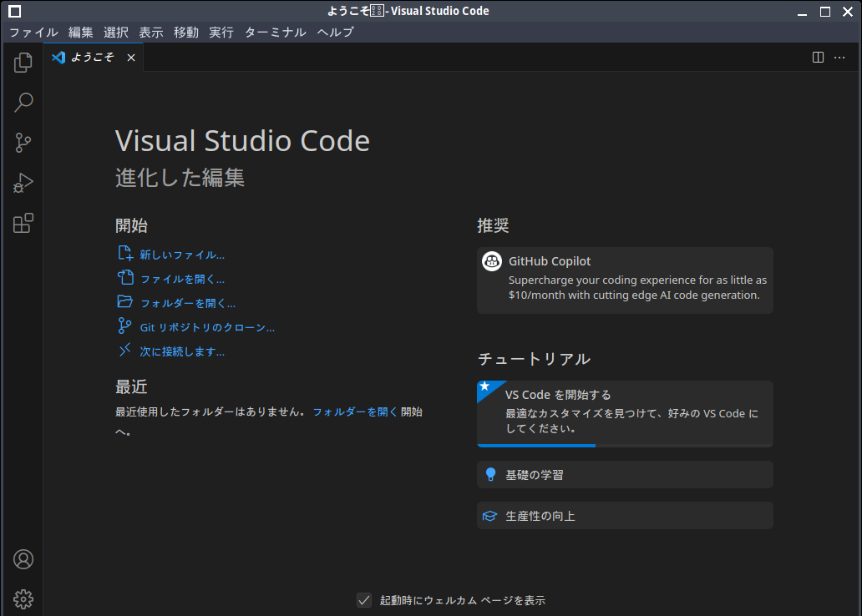Maximize the Visual Studio Code window
This screenshot has height=616, width=862.
(x=824, y=12)
